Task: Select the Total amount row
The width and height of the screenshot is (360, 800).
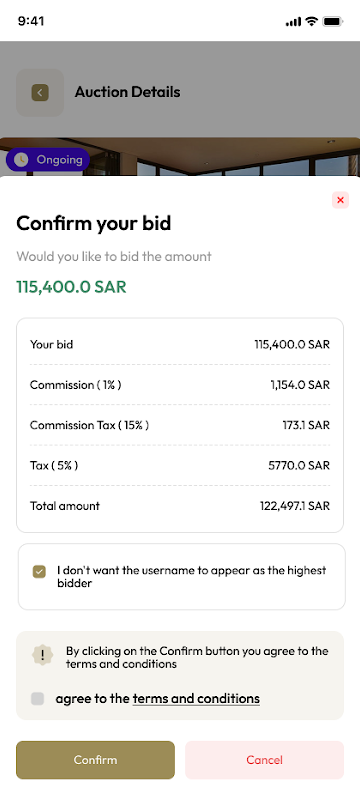Action: point(180,506)
